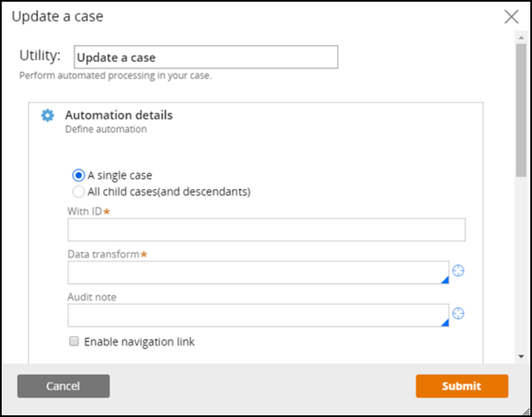Click the gear icon beside Automation details
Viewport: 532px width, 417px height.
(x=48, y=115)
